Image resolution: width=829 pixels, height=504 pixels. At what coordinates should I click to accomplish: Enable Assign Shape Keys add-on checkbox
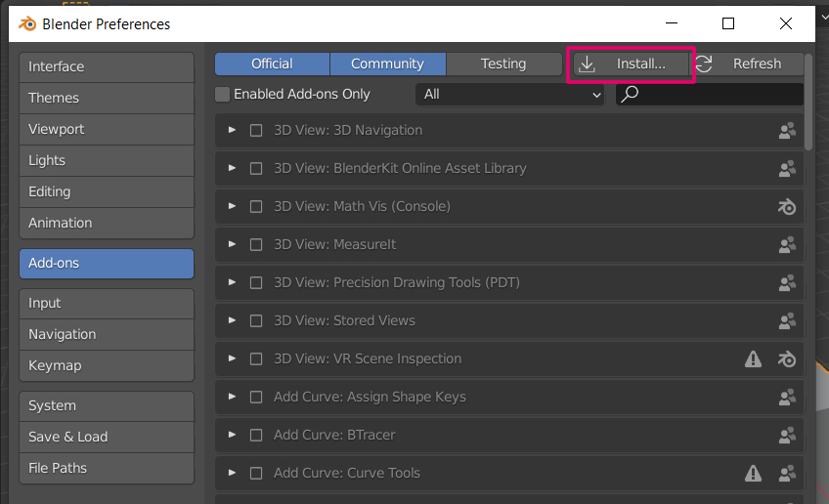click(256, 397)
